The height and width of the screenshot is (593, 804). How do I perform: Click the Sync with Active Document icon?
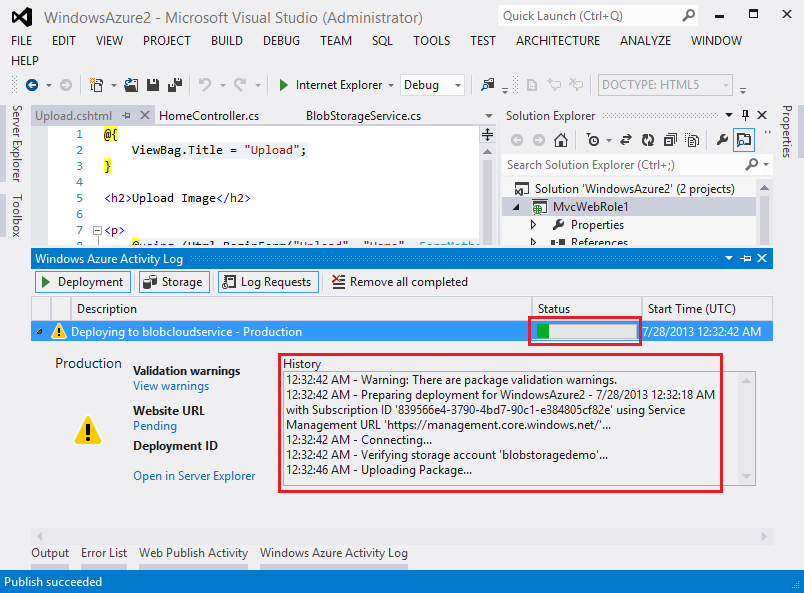coord(626,140)
